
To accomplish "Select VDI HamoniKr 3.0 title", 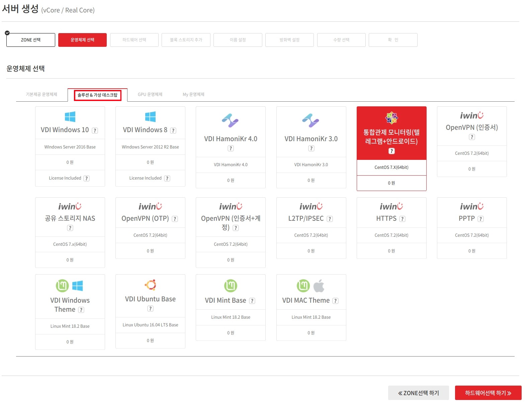I will click(x=311, y=139).
